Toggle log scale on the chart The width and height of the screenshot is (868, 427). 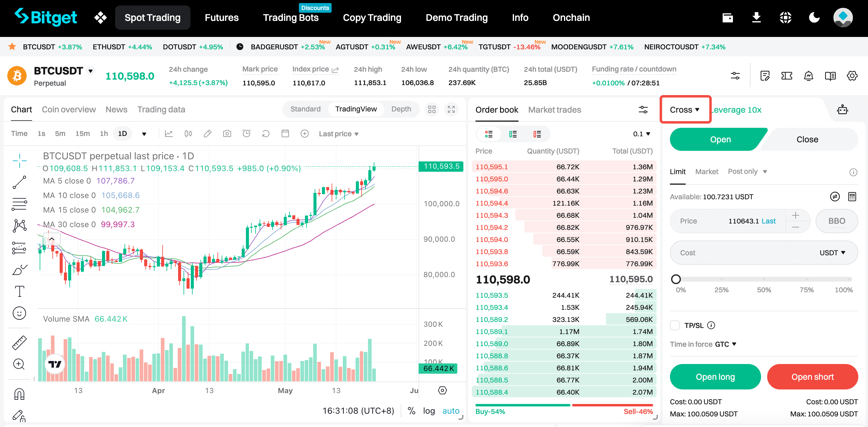(429, 411)
